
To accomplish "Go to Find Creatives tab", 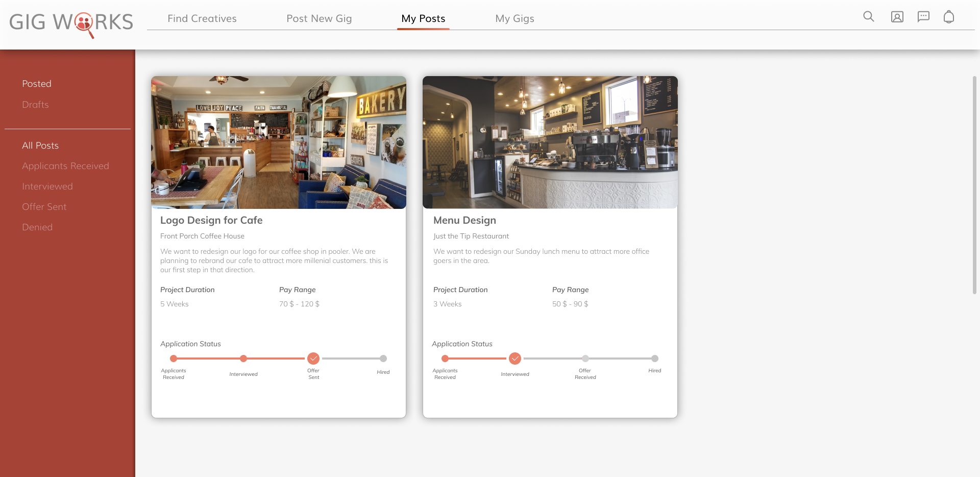I will click(x=202, y=18).
